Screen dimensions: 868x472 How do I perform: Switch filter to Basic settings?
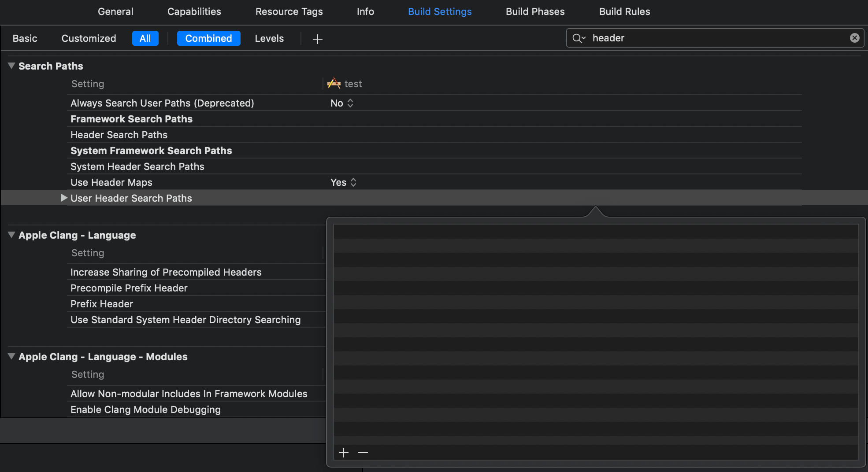(25, 38)
